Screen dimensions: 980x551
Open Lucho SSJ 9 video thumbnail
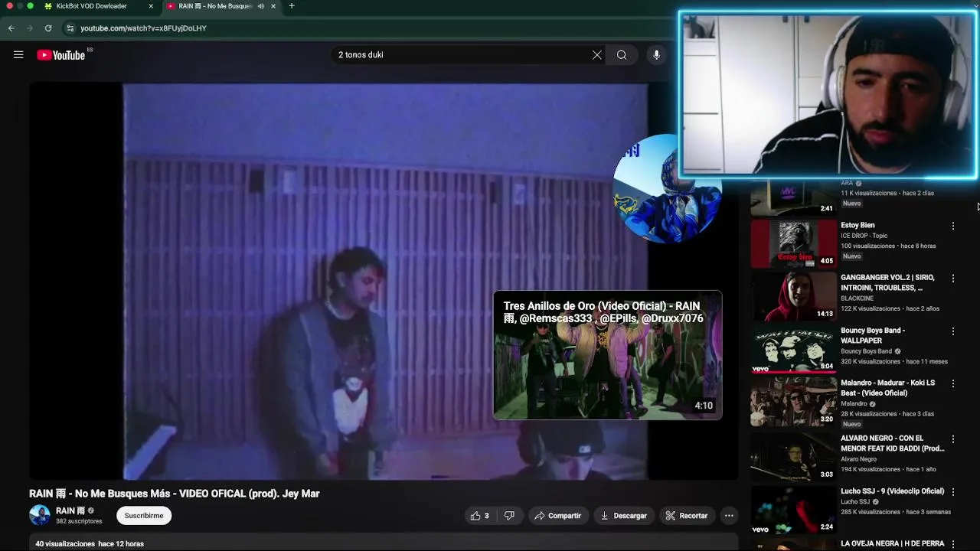point(793,510)
